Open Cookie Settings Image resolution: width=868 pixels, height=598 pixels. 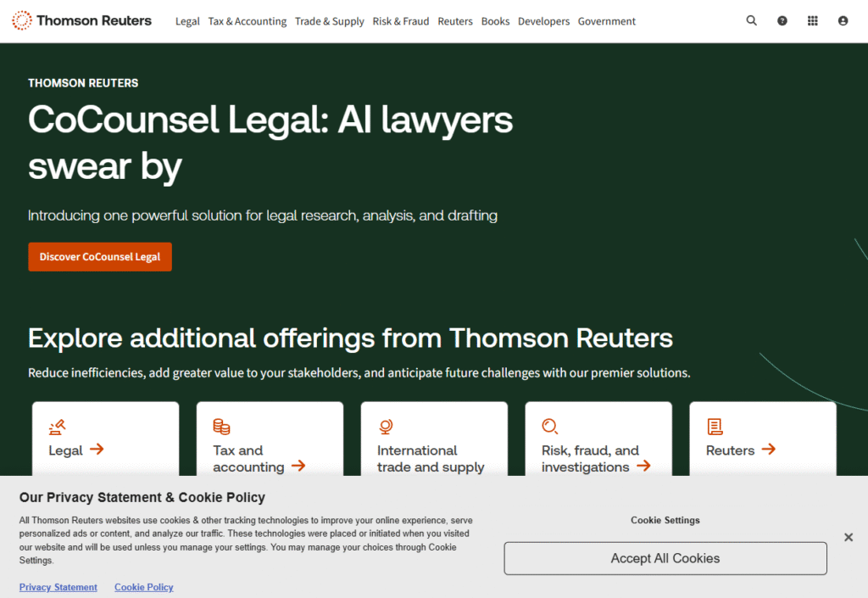(665, 520)
